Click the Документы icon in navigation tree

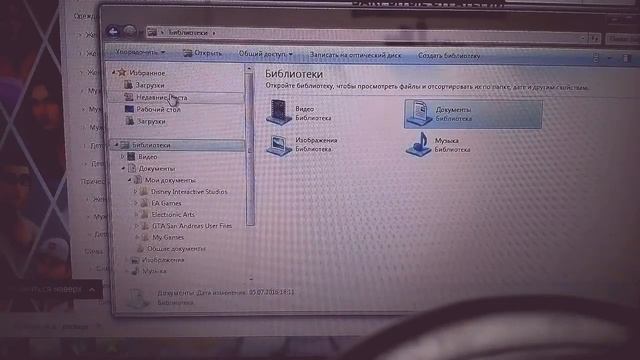coord(131,168)
